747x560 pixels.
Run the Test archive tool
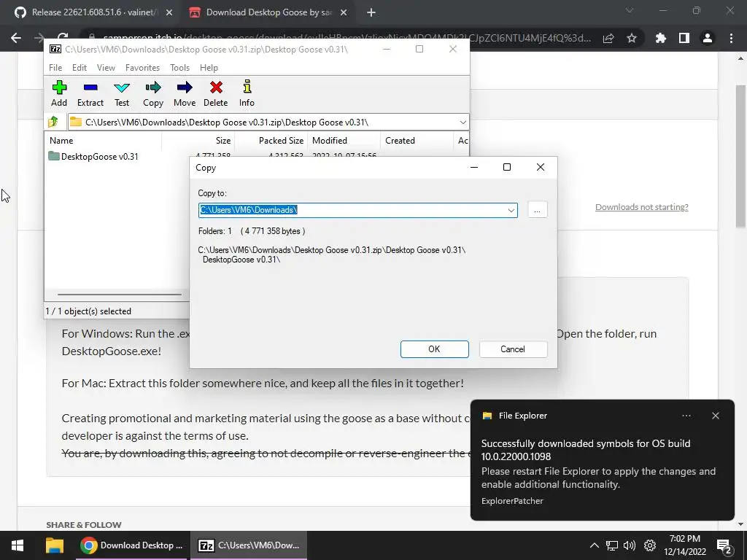point(122,93)
